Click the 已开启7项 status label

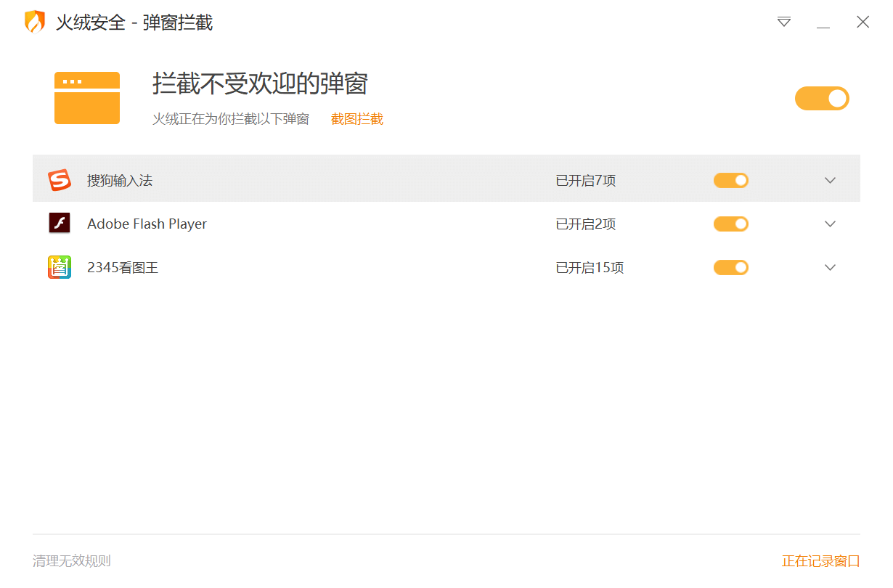tap(585, 179)
